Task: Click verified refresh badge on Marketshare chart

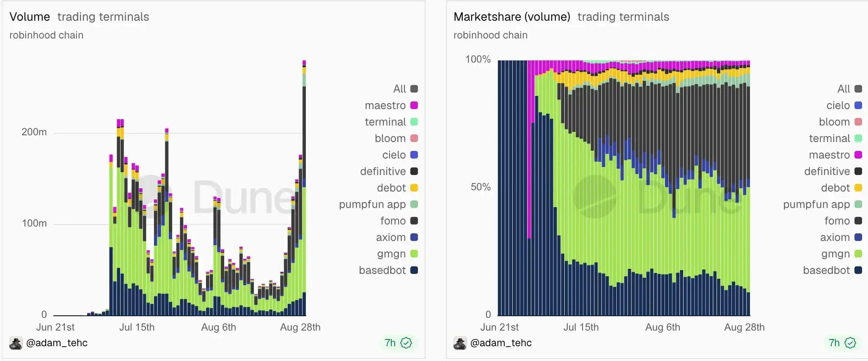Action: tap(850, 343)
